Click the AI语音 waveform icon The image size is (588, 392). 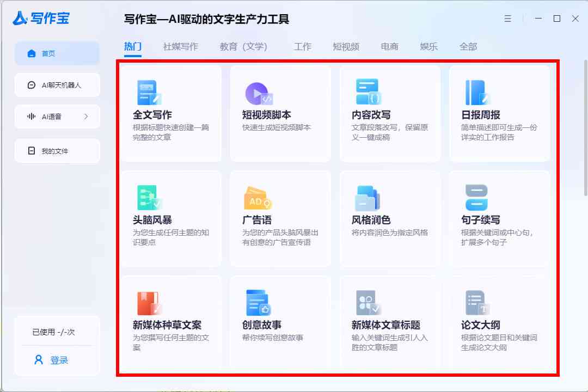[32, 117]
